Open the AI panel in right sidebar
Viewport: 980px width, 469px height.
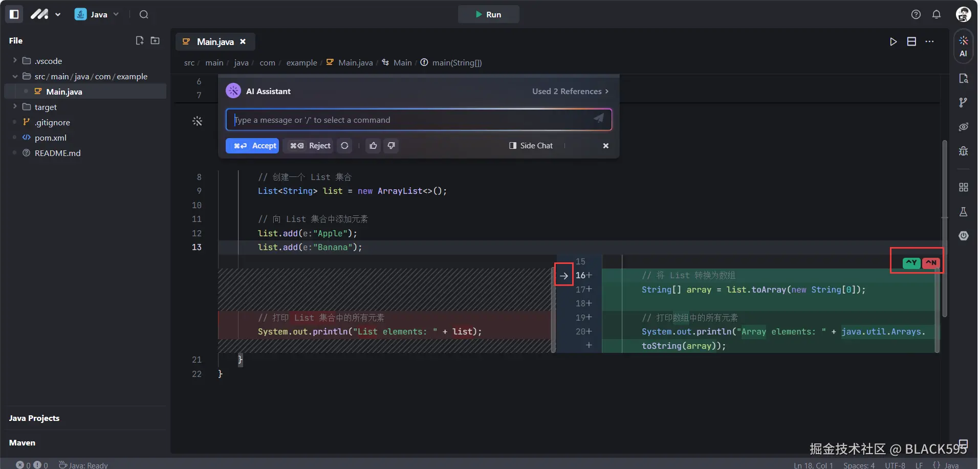[x=963, y=46]
